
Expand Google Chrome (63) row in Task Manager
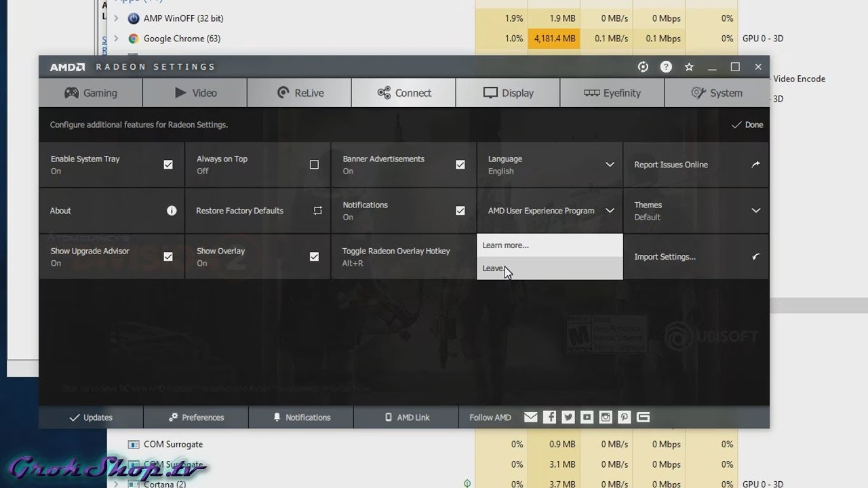pos(116,39)
